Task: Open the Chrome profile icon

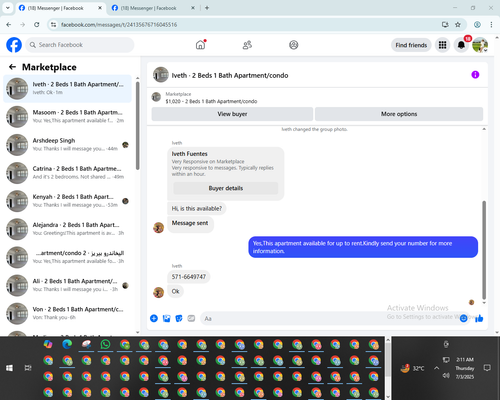Action: point(477,25)
